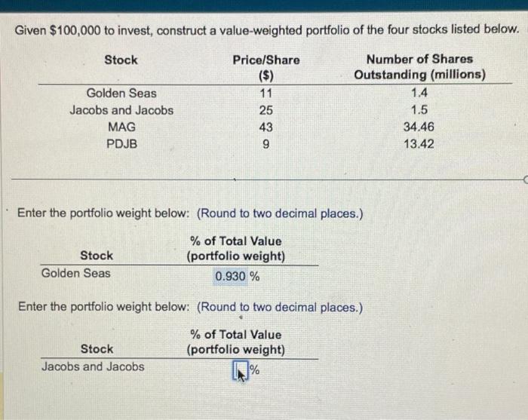528x420 pixels.
Task: Click the Stock column header in top table
Action: click(121, 60)
